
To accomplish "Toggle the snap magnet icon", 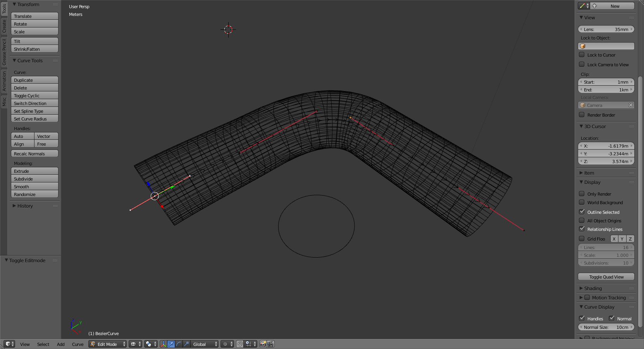I will tap(240, 344).
